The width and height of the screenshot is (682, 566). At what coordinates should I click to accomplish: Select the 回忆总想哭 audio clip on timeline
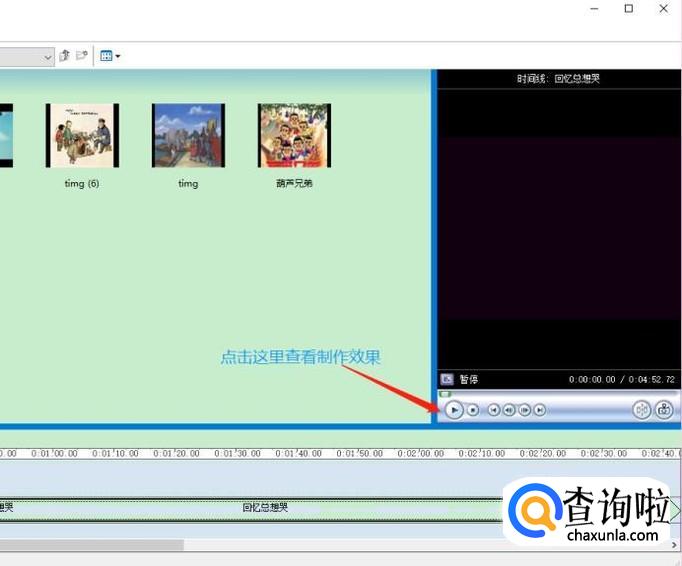265,508
